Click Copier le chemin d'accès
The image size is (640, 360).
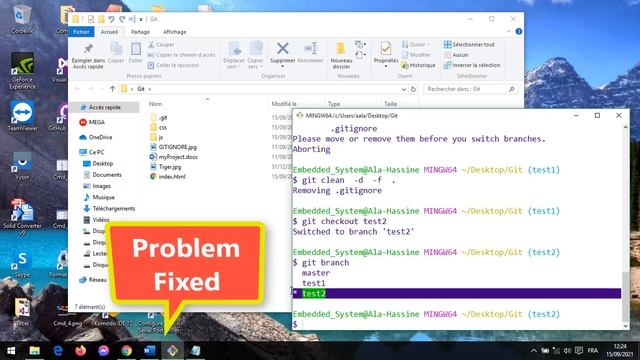click(x=181, y=55)
